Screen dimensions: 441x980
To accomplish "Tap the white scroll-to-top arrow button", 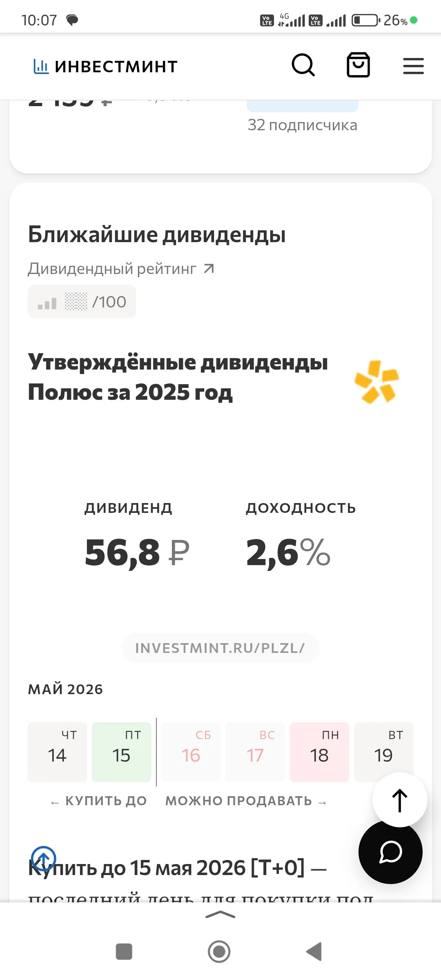I will coord(400,800).
